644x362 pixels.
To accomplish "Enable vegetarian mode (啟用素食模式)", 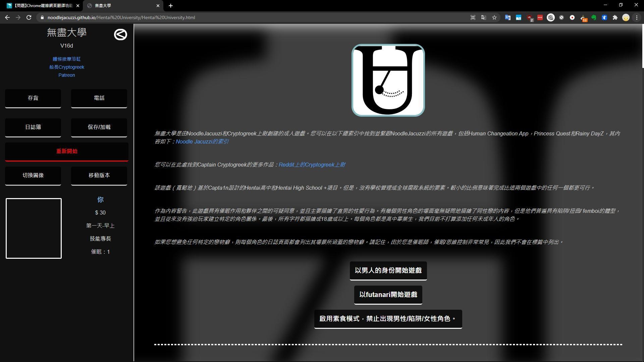I will (388, 319).
